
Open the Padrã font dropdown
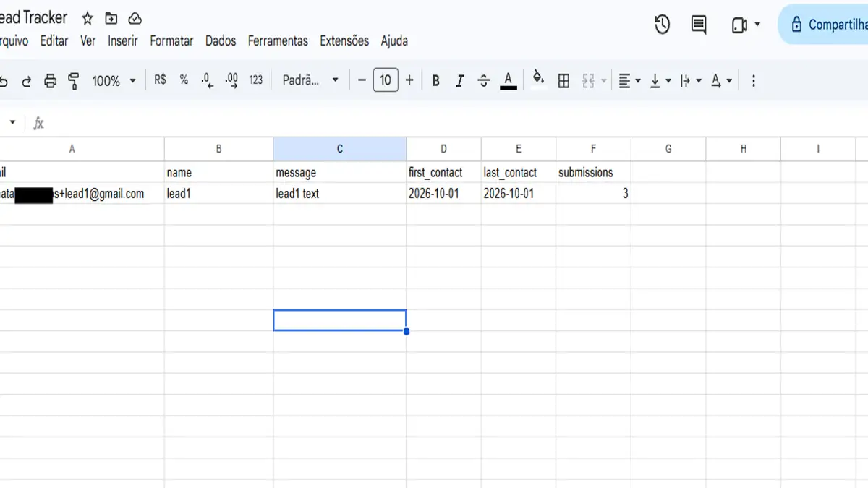tap(310, 80)
